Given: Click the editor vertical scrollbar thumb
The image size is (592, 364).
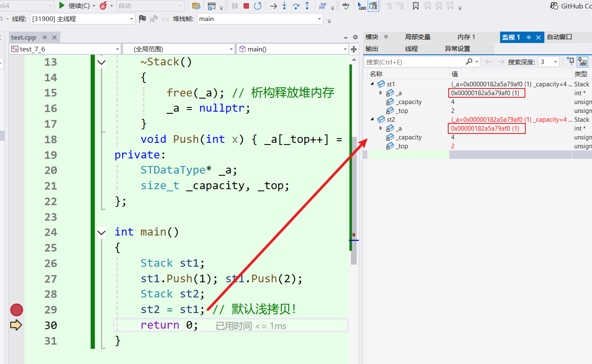Looking at the screenshot, I should (354, 201).
